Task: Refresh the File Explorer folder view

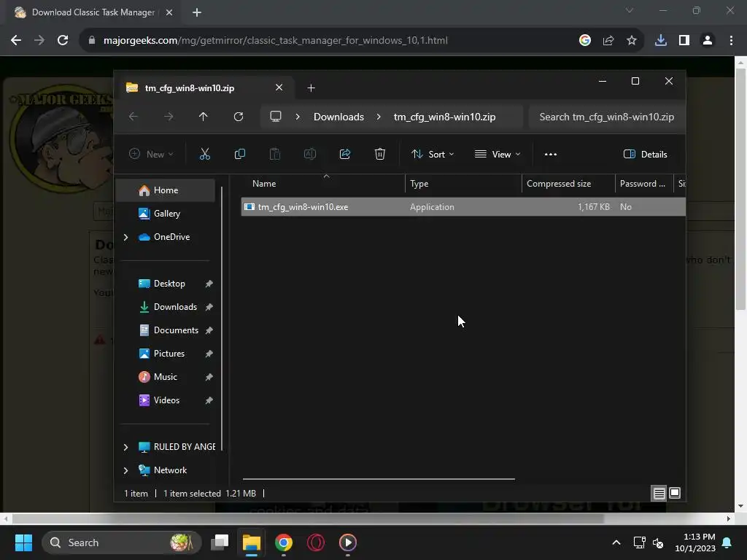Action: pyautogui.click(x=239, y=117)
